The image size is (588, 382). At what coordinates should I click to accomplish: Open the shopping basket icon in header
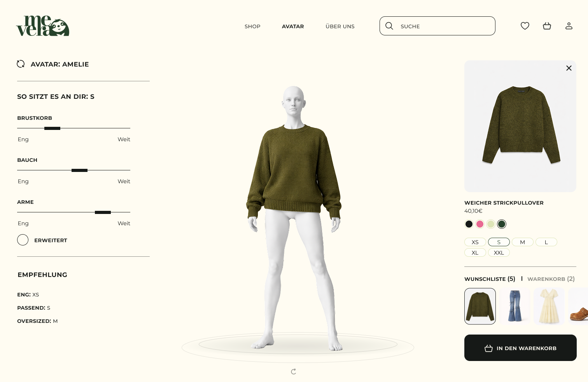coord(547,26)
